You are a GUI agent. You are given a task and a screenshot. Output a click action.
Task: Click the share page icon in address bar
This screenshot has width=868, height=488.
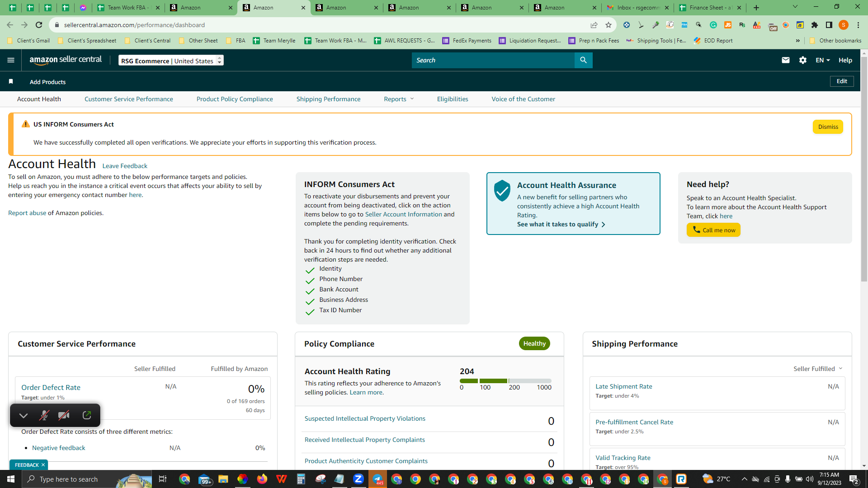coord(594,25)
